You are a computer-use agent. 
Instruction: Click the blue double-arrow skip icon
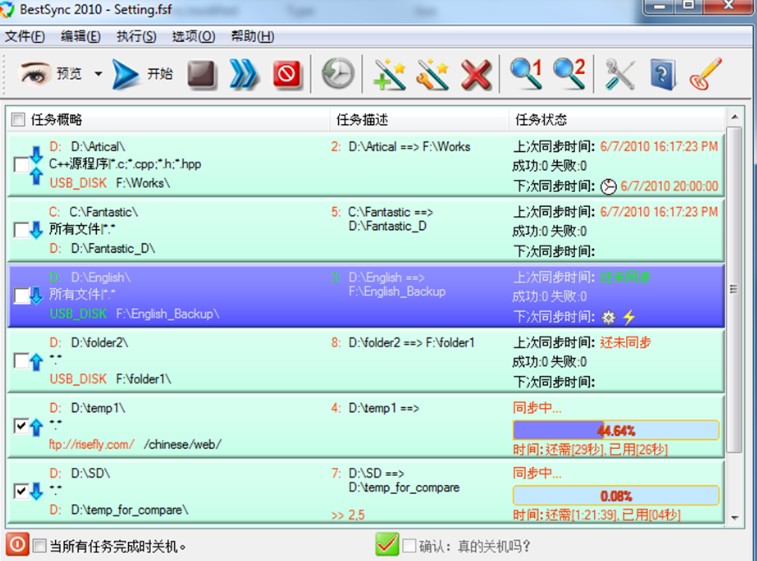(244, 74)
